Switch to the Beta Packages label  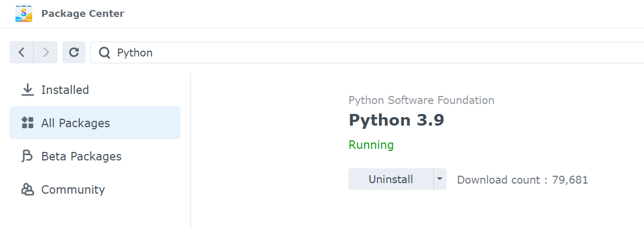(x=81, y=156)
